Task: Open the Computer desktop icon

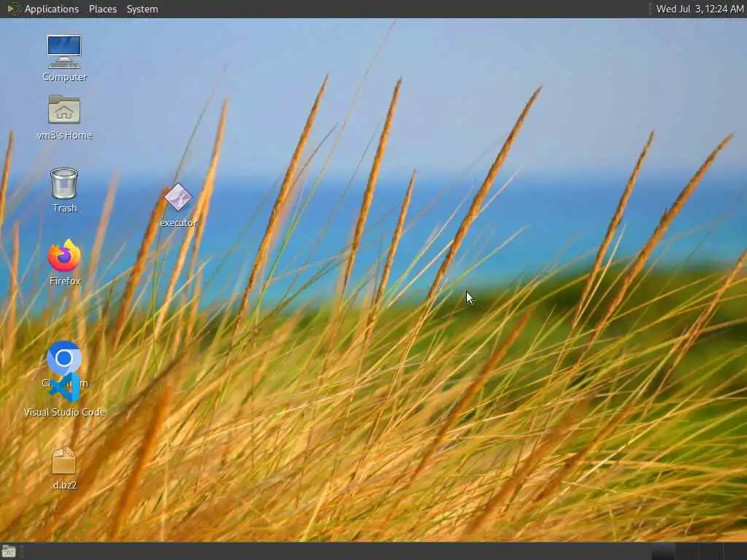Action: 64,52
